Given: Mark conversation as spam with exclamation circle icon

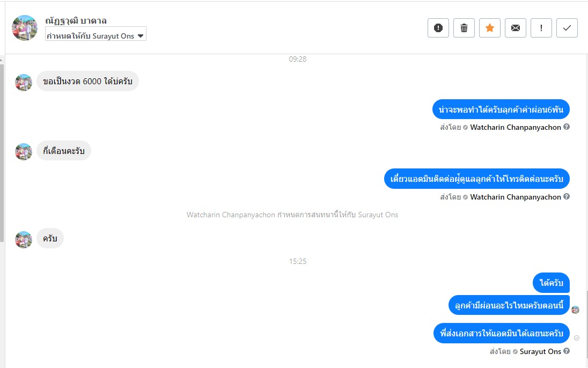Looking at the screenshot, I should [x=438, y=28].
